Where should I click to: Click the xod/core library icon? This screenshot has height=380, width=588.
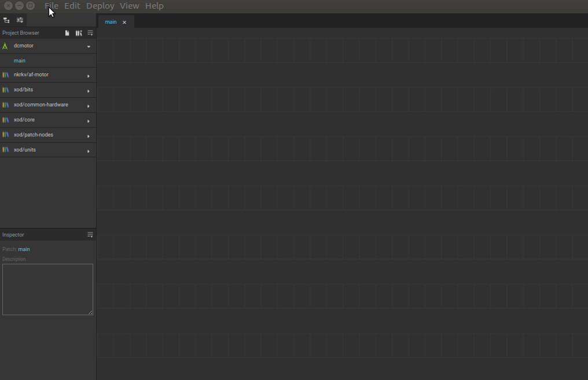6,120
